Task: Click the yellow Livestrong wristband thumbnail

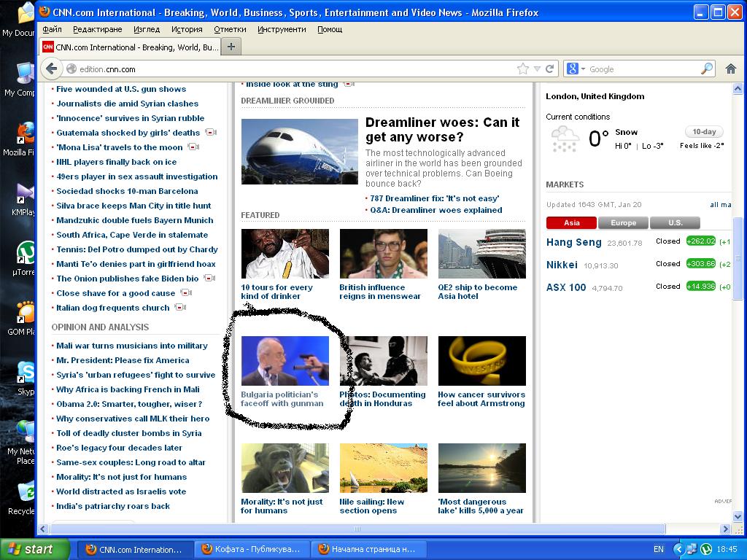Action: pyautogui.click(x=482, y=361)
